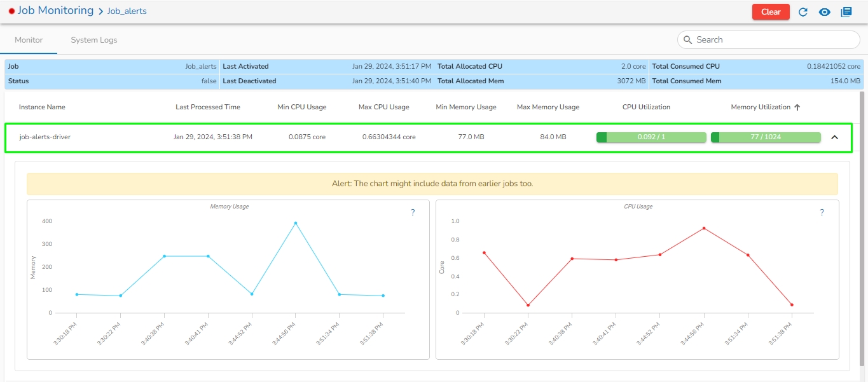Viewport: 868px width, 382px height.
Task: Click the CPU Utilization progress bar
Action: [x=651, y=137]
